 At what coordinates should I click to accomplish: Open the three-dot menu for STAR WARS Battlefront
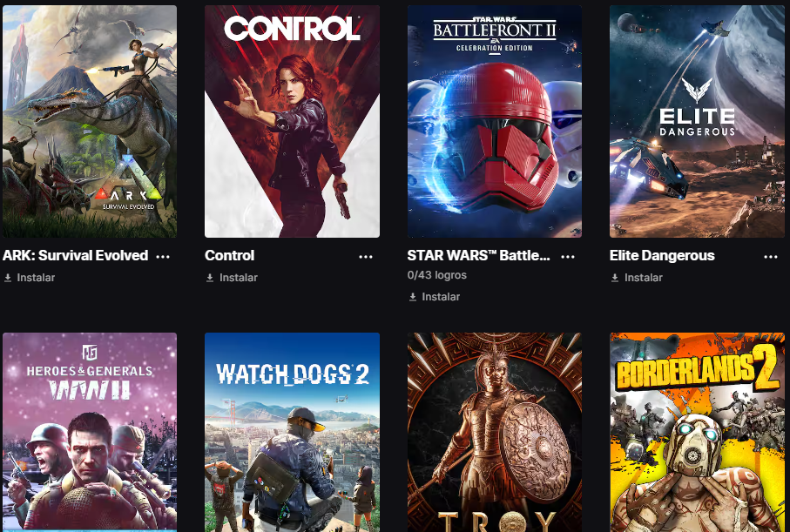[568, 257]
